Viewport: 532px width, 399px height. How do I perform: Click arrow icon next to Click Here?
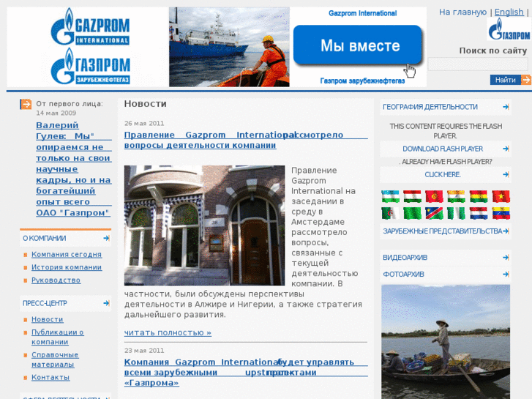(506, 174)
